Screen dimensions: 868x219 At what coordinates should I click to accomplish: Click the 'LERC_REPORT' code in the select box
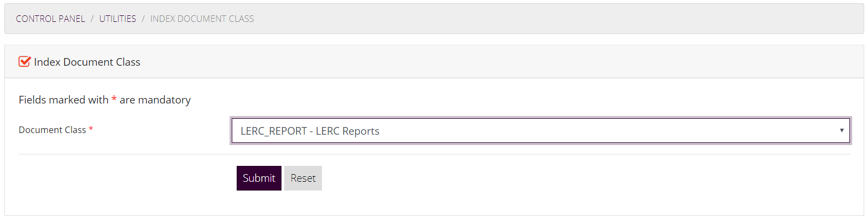point(274,131)
